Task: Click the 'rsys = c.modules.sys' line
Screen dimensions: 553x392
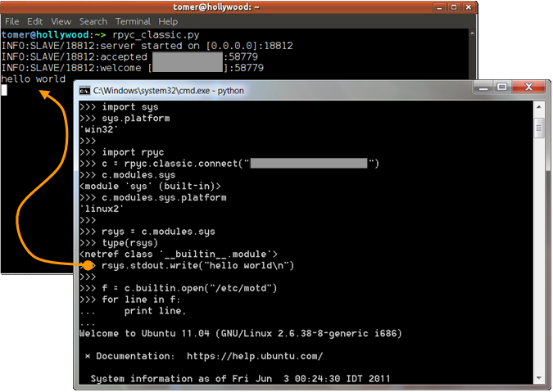Action: pyautogui.click(x=147, y=232)
